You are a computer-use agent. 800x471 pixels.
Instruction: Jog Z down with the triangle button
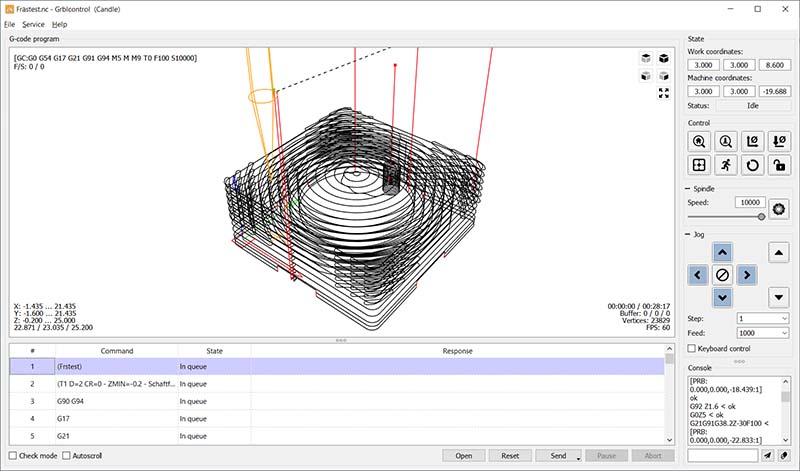coord(779,298)
